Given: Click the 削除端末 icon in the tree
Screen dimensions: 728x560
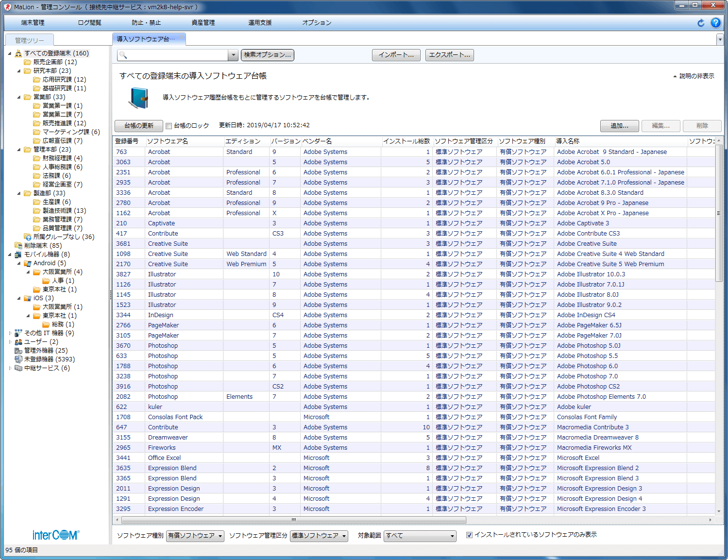Looking at the screenshot, I should click(x=18, y=246).
